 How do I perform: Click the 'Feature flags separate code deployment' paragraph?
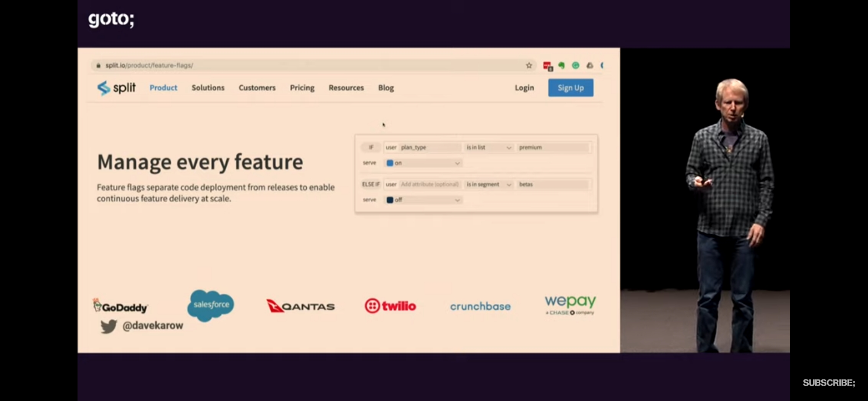pos(216,193)
